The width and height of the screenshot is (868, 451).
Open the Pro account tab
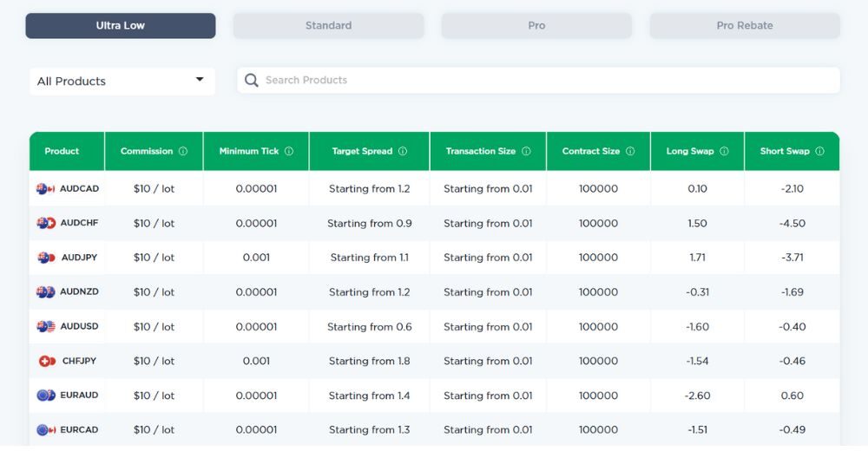[536, 26]
